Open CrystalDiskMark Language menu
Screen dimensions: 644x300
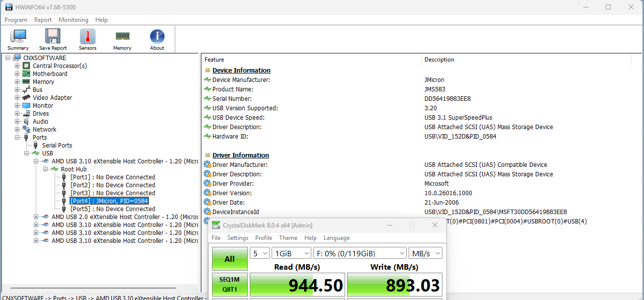(x=337, y=238)
